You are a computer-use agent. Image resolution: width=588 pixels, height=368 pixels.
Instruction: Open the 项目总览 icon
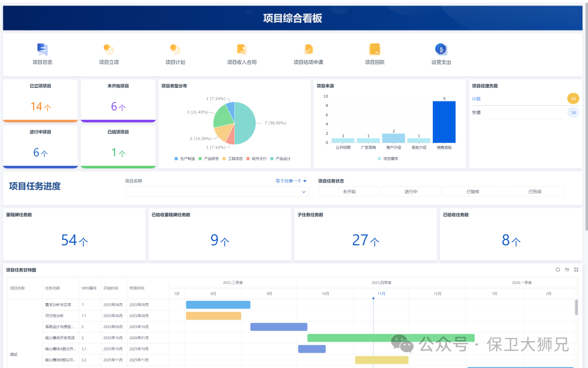[42, 50]
